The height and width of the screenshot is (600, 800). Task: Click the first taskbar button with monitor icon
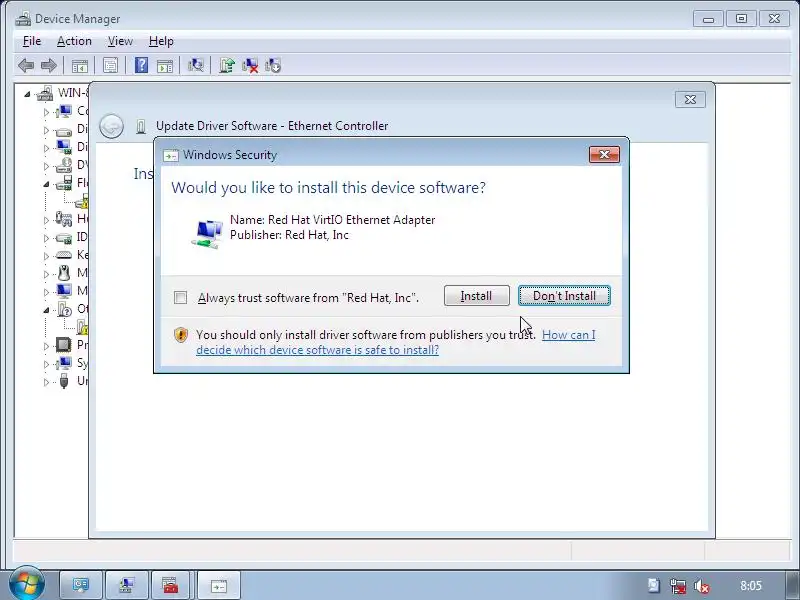pyautogui.click(x=81, y=585)
